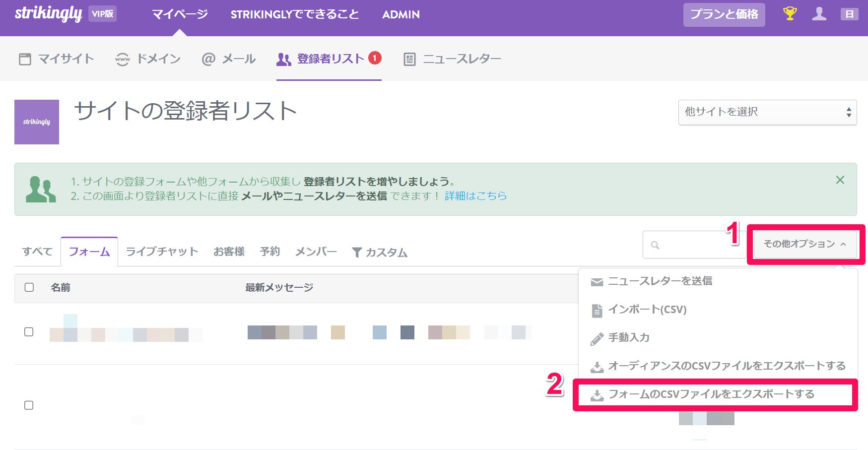Collapse the その他オプション dropdown

tap(805, 244)
